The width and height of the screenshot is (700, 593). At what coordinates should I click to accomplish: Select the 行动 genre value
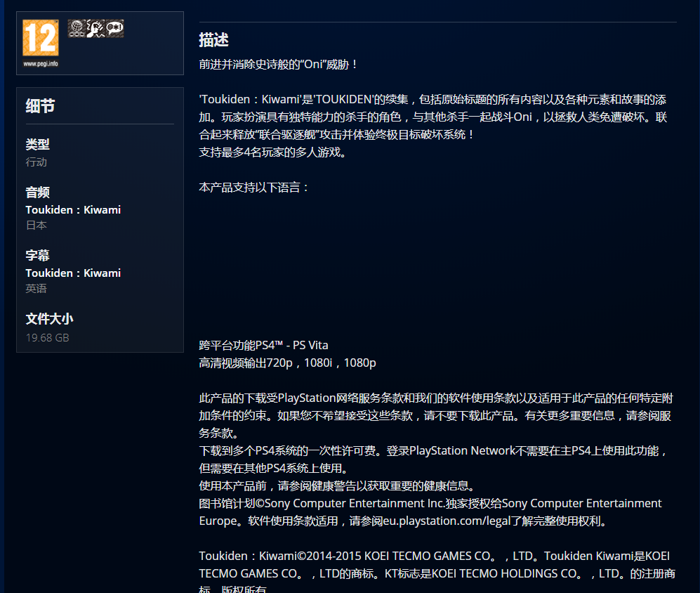pyautogui.click(x=37, y=162)
